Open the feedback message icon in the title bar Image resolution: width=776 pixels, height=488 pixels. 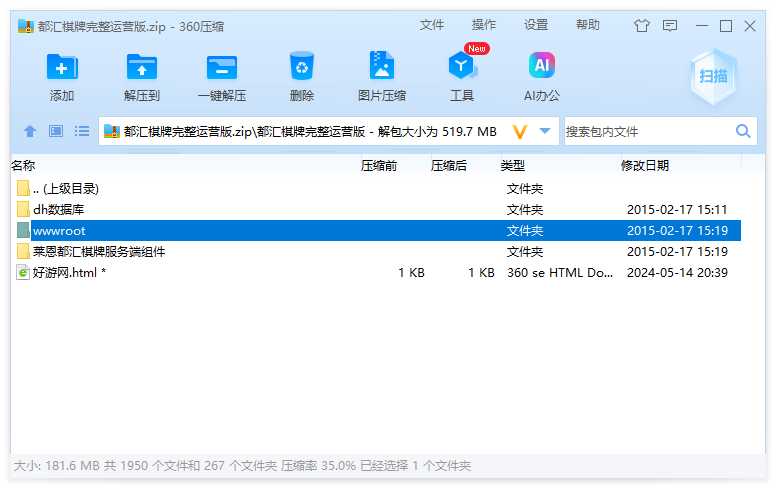[x=670, y=25]
